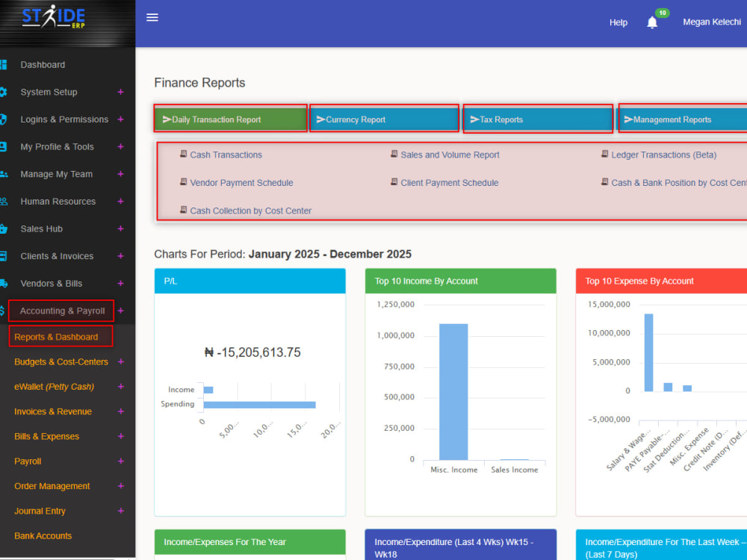Open Client Payment Schedule link

[449, 183]
